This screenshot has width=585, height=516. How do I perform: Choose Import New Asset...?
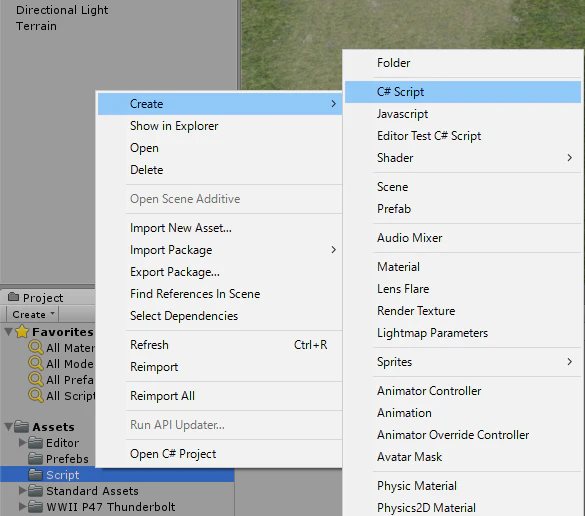(x=220, y=228)
